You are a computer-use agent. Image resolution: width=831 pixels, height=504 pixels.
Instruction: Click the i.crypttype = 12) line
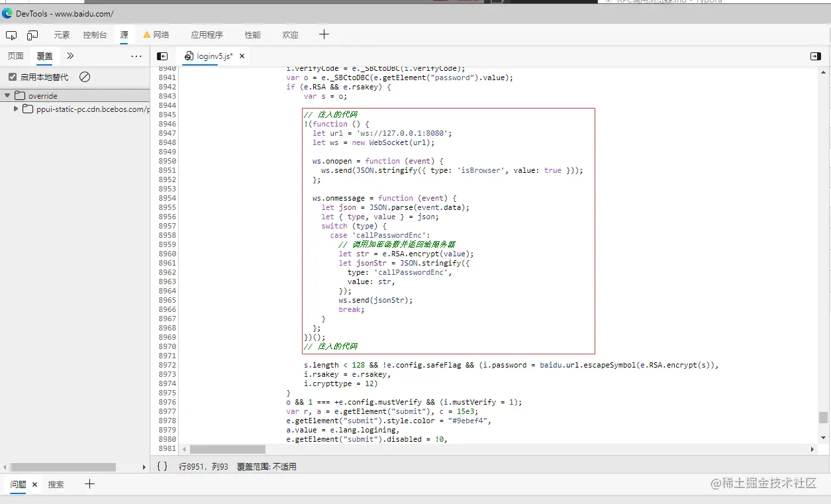[x=340, y=383]
